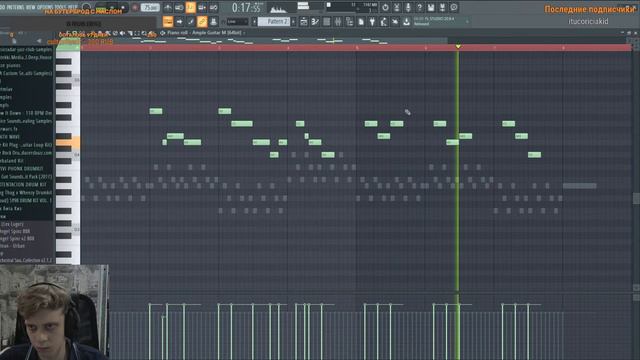Viewport: 640px width, 360px height.
Task: Click the round info icon ending top toolbar
Action: point(454,7)
